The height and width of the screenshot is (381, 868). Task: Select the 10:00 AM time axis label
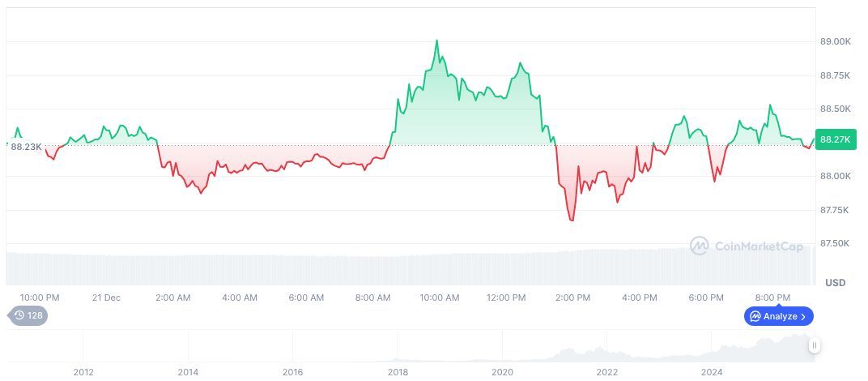coord(439,298)
